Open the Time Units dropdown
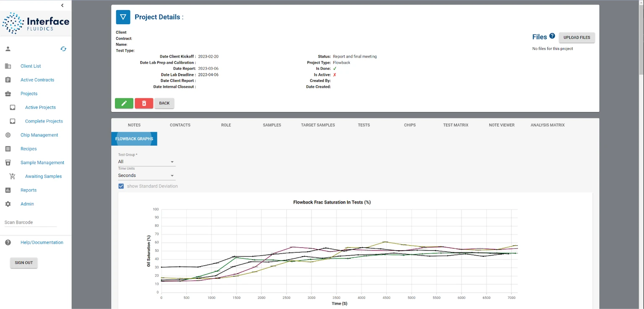 [146, 175]
